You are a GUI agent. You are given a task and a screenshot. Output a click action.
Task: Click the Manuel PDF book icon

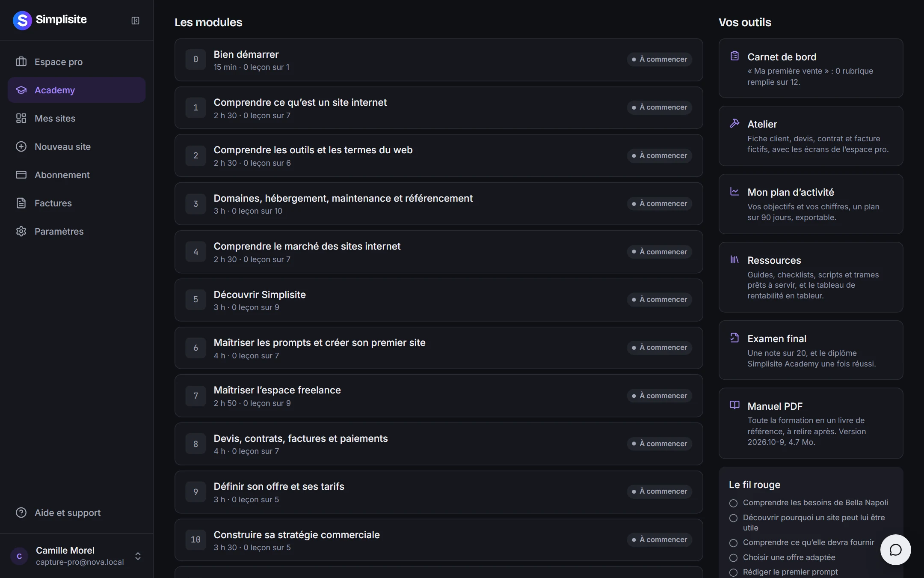point(734,405)
